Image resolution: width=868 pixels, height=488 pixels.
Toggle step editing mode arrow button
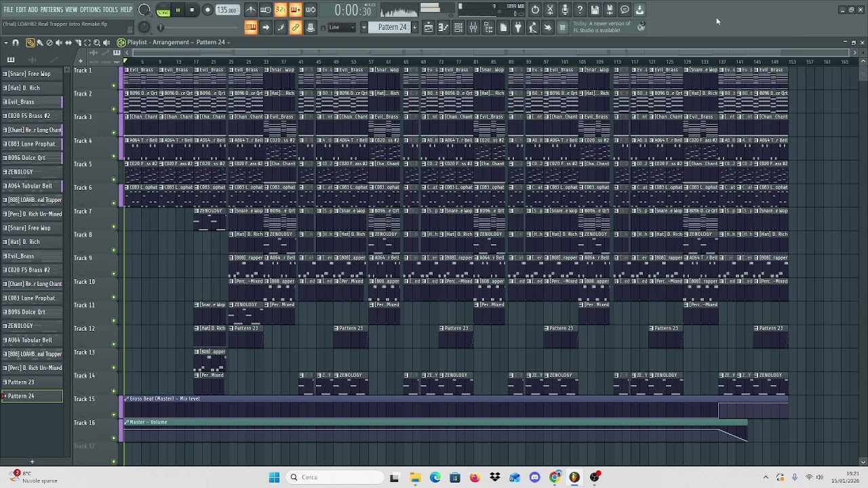pos(266,27)
